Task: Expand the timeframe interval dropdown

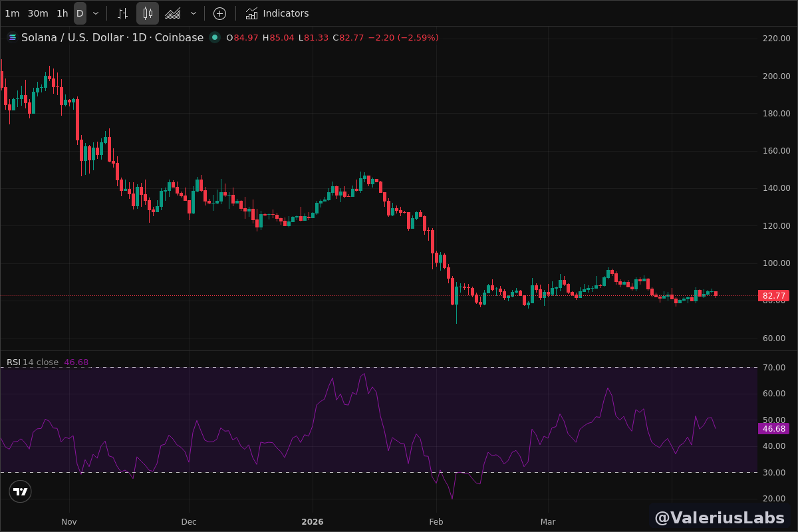Action: (x=96, y=13)
